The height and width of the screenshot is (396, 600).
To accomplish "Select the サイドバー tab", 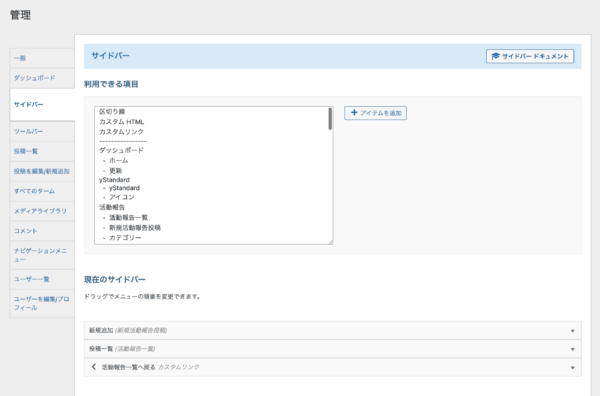I will tap(42, 104).
